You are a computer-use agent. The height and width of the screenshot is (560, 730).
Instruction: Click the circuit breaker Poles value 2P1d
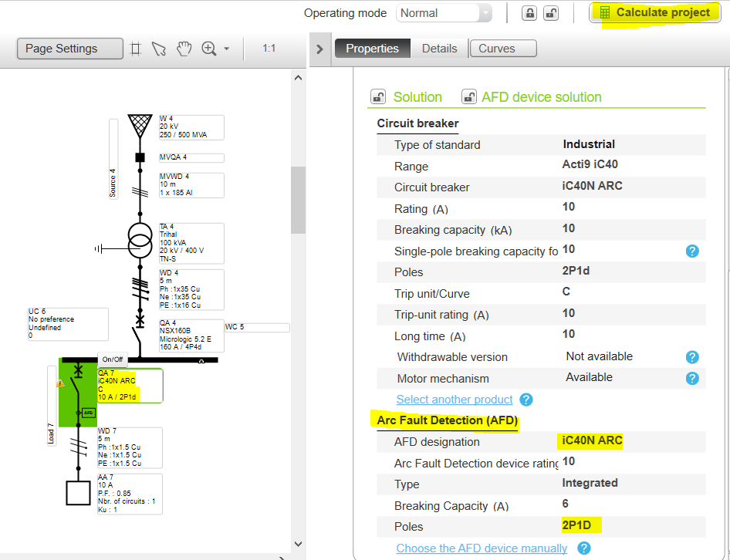(576, 271)
